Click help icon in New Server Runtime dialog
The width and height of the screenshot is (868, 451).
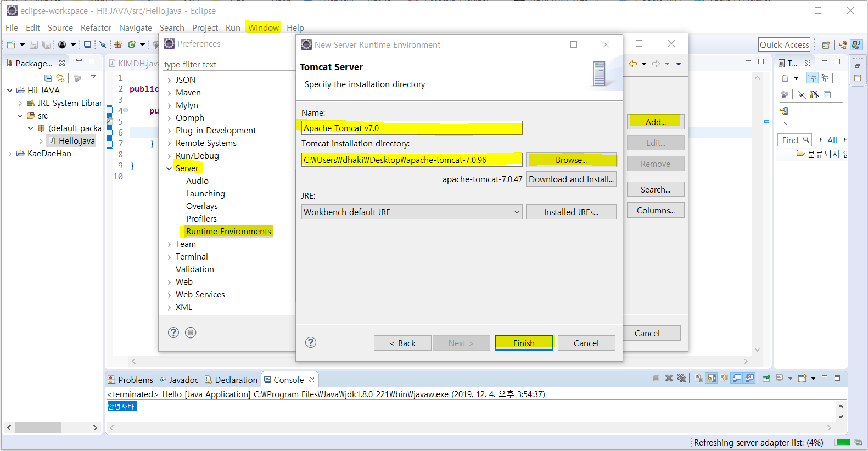[x=311, y=342]
